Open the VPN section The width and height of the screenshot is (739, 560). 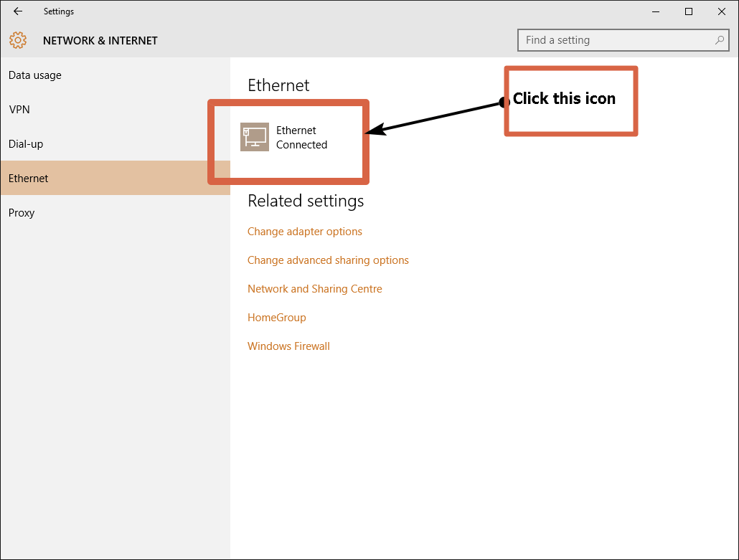(x=116, y=110)
